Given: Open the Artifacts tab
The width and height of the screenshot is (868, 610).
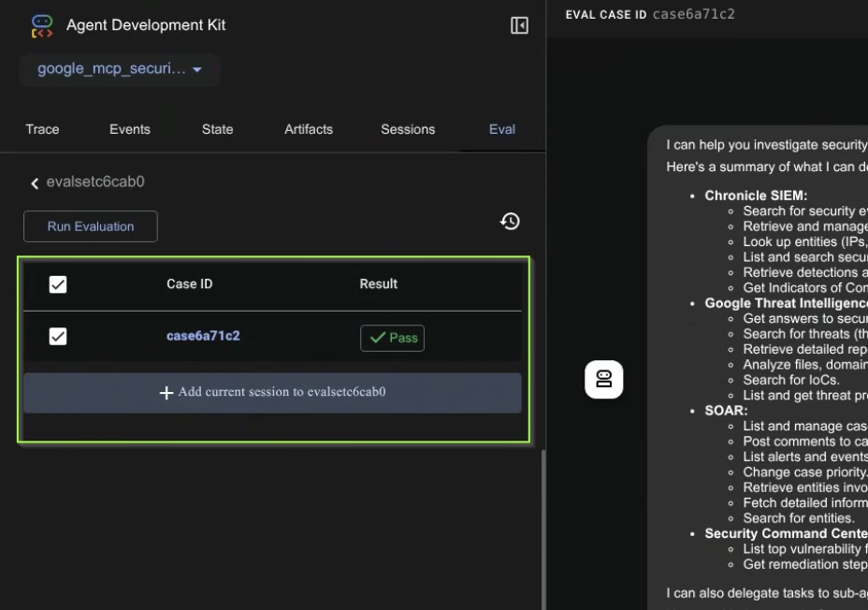Looking at the screenshot, I should (x=309, y=129).
